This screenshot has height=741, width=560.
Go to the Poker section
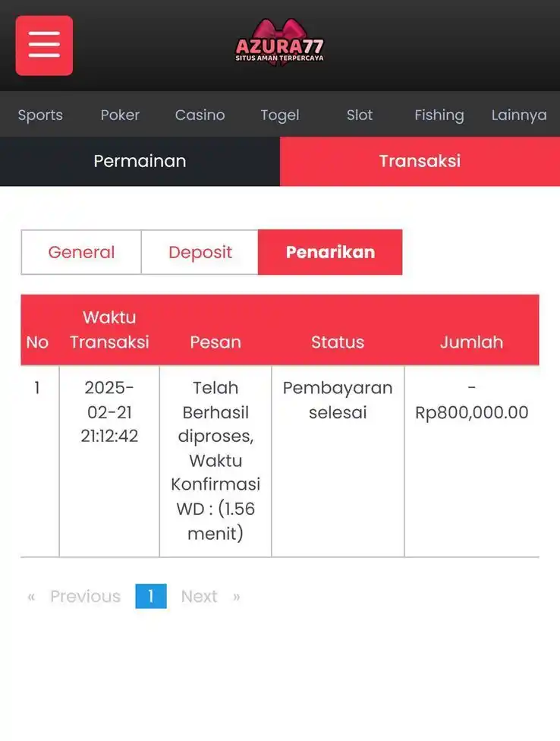click(120, 115)
